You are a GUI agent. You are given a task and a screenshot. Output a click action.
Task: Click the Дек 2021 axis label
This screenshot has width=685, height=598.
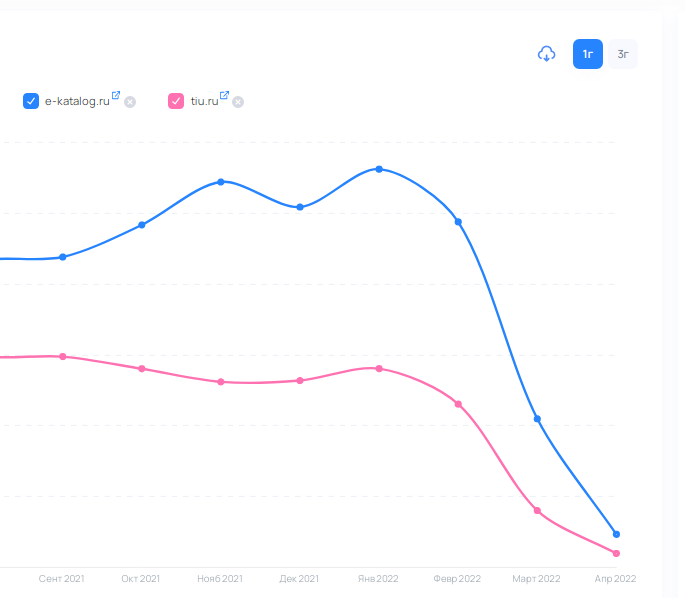pyautogui.click(x=299, y=579)
